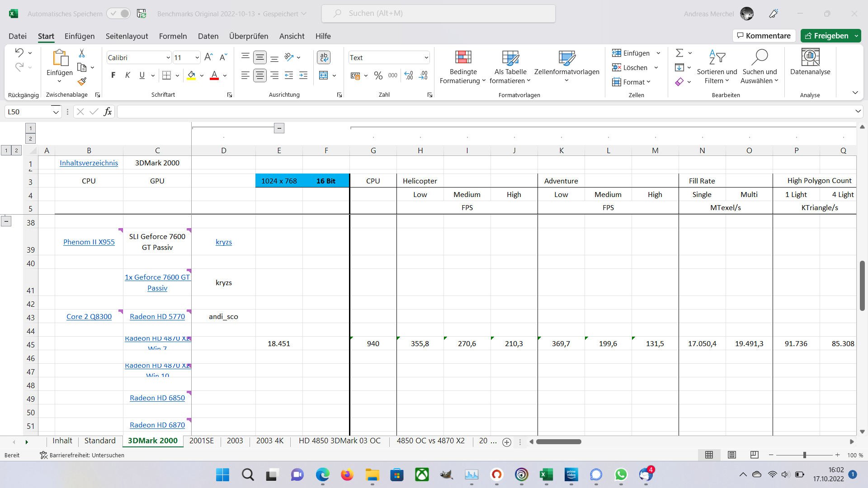Toggle underline formatting button
The height and width of the screenshot is (488, 868).
(x=142, y=75)
